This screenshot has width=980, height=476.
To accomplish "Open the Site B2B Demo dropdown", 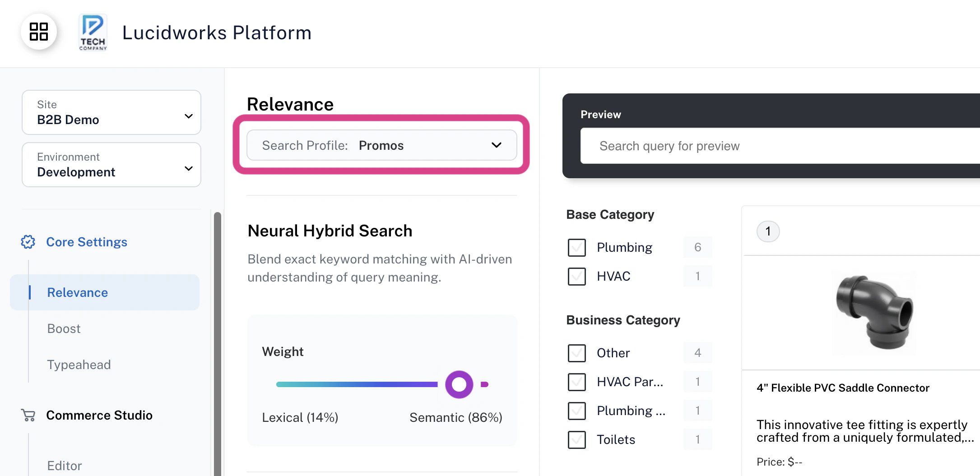I will (111, 112).
